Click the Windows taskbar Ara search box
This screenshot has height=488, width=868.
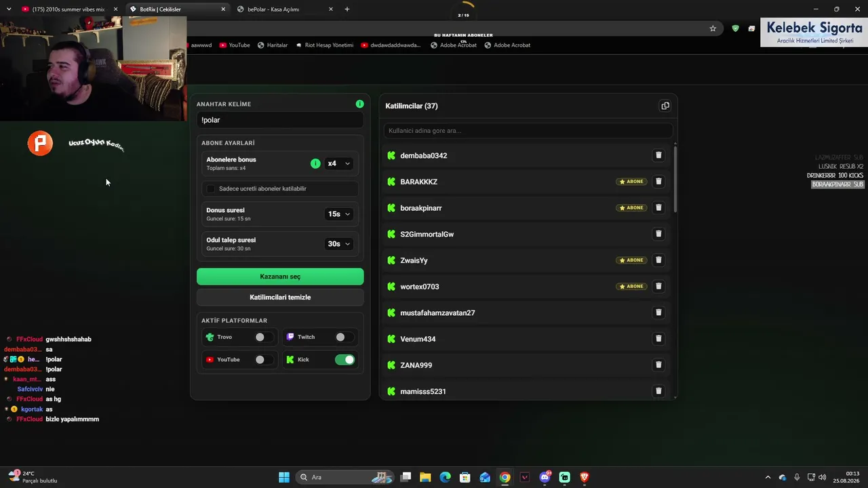(x=345, y=477)
